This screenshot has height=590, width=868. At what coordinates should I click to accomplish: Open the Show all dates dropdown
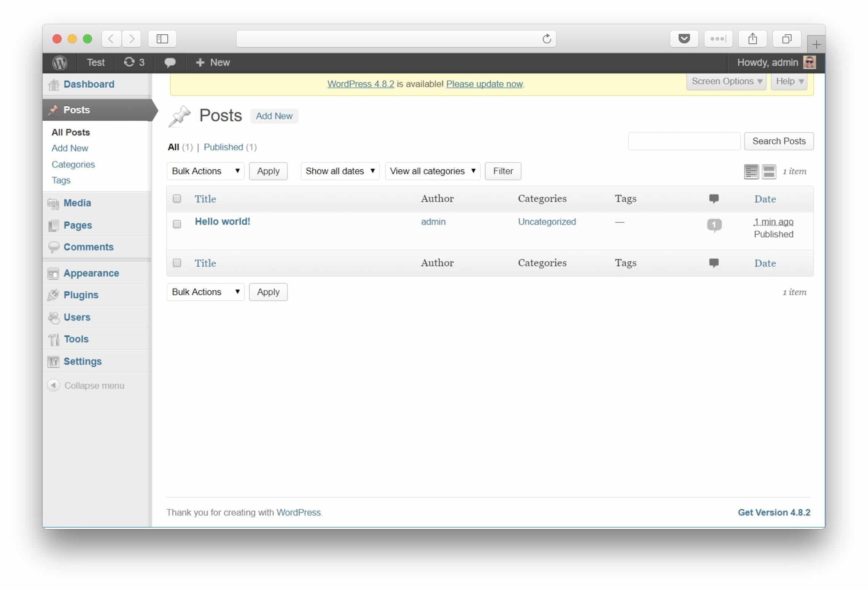(x=340, y=171)
